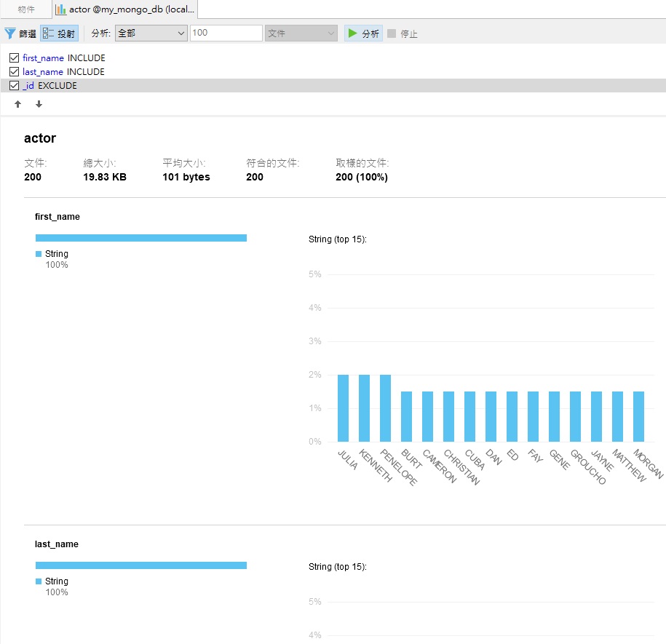Toggle the _id EXCLUDE checkbox
This screenshot has height=644, width=666.
pos(14,85)
